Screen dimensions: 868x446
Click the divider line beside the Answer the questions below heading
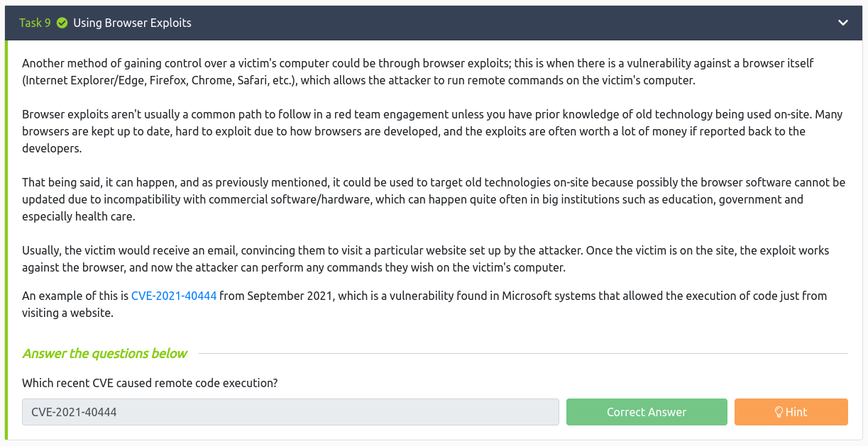pyautogui.click(x=523, y=353)
